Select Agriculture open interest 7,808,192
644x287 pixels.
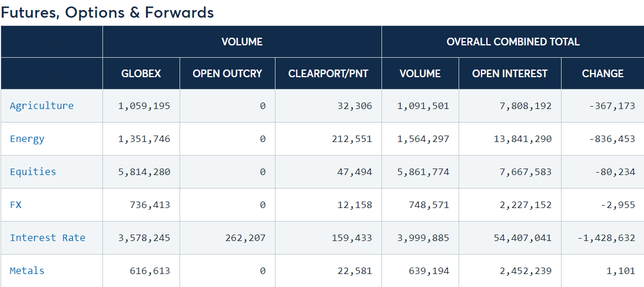(526, 106)
